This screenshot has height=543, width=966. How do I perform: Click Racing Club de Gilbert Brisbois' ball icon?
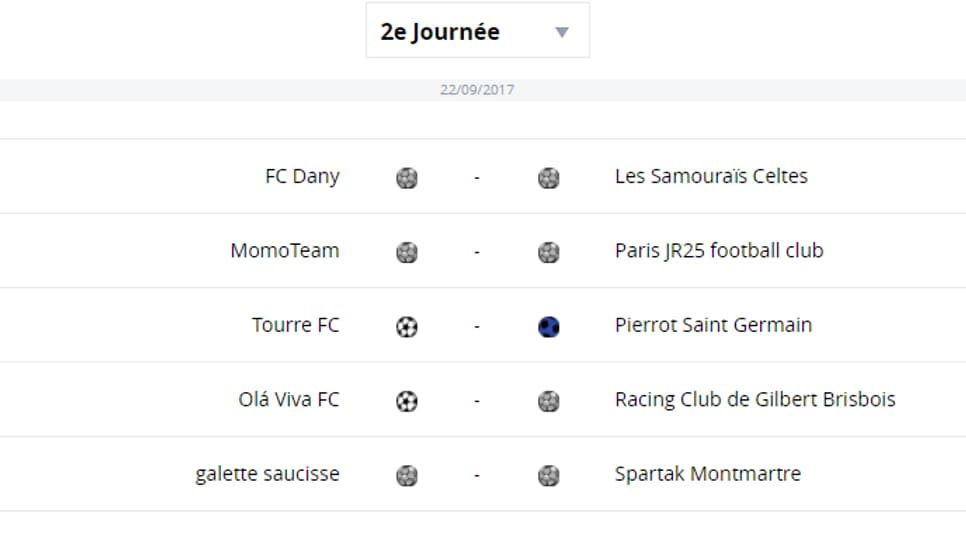549,401
